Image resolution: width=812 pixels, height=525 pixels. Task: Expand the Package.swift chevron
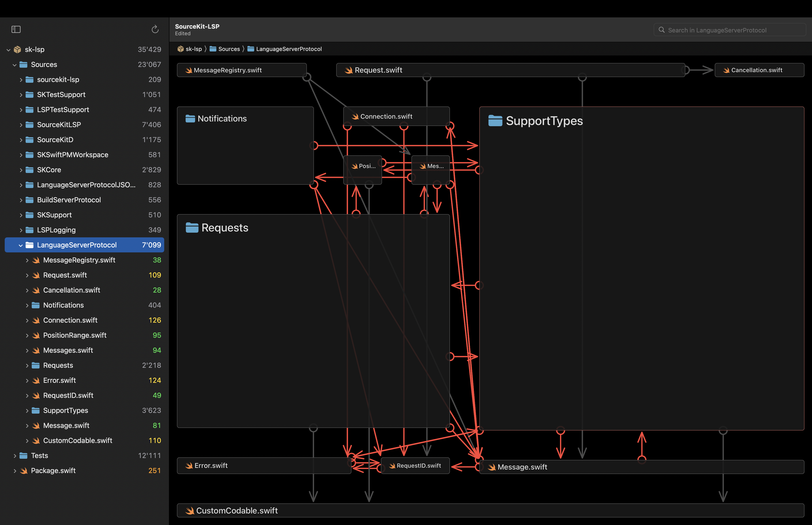tap(15, 471)
